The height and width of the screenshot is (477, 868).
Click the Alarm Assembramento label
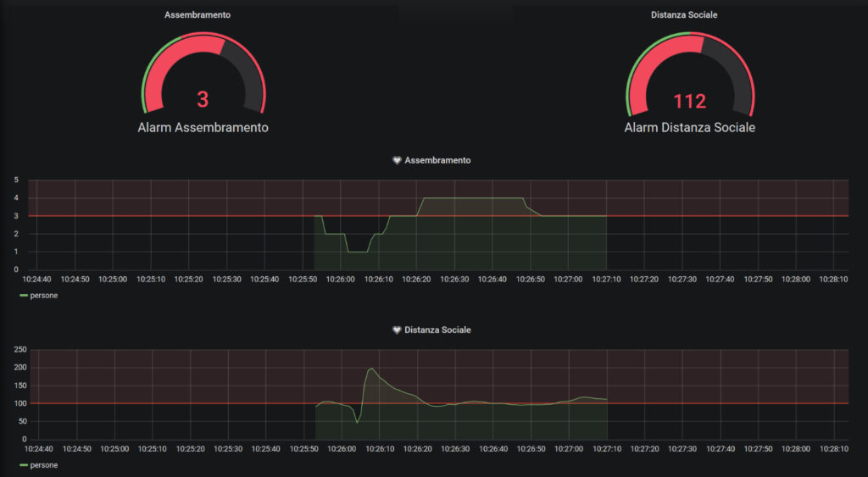point(203,127)
